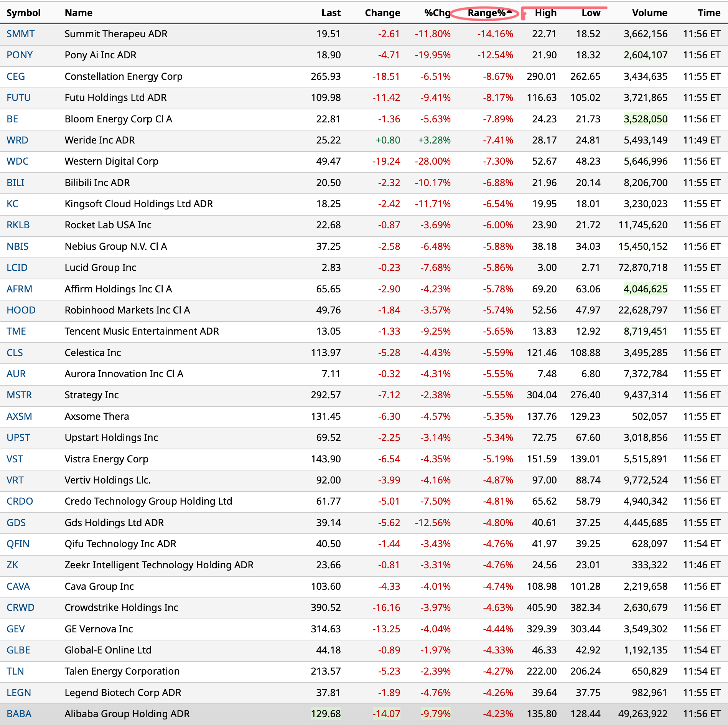Sort table by Symbol column
728x726 pixels.
click(x=23, y=13)
